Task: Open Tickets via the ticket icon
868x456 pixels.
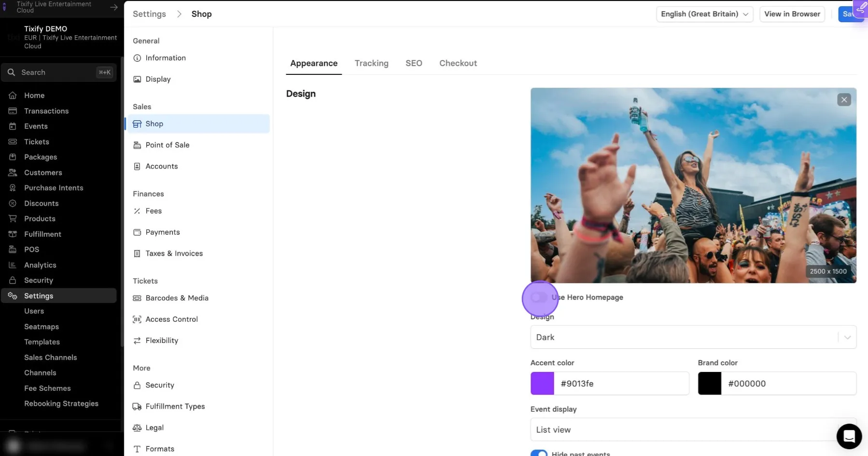Action: (13, 142)
